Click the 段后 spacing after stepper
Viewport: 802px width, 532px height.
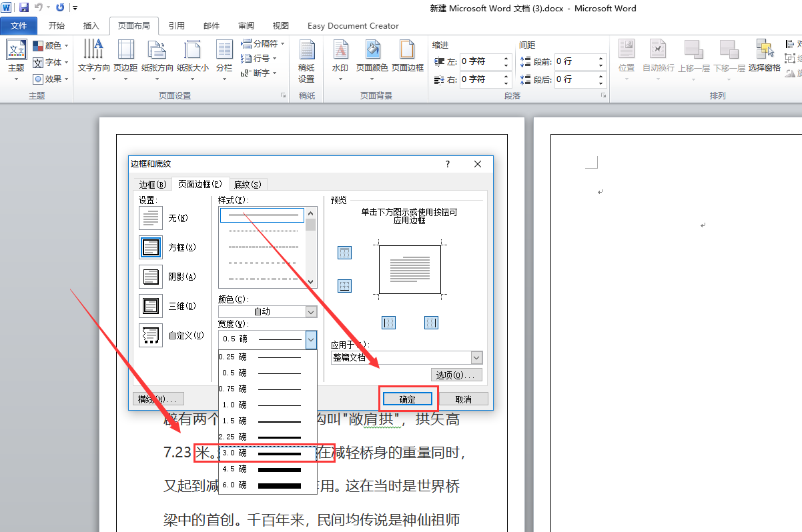(600, 79)
